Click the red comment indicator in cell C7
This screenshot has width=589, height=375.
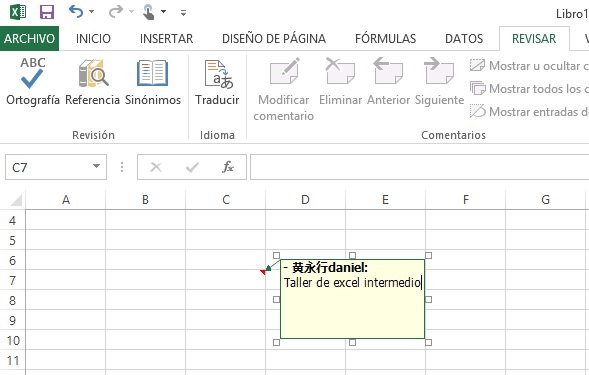point(263,272)
